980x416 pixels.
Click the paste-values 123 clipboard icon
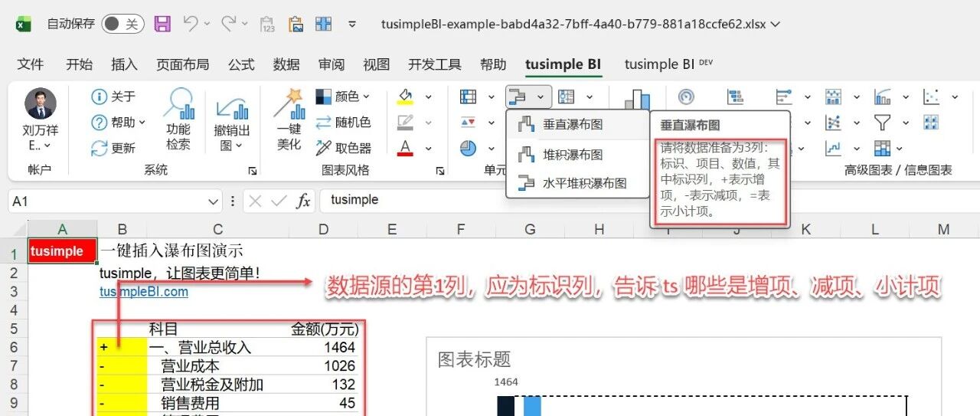tap(267, 25)
